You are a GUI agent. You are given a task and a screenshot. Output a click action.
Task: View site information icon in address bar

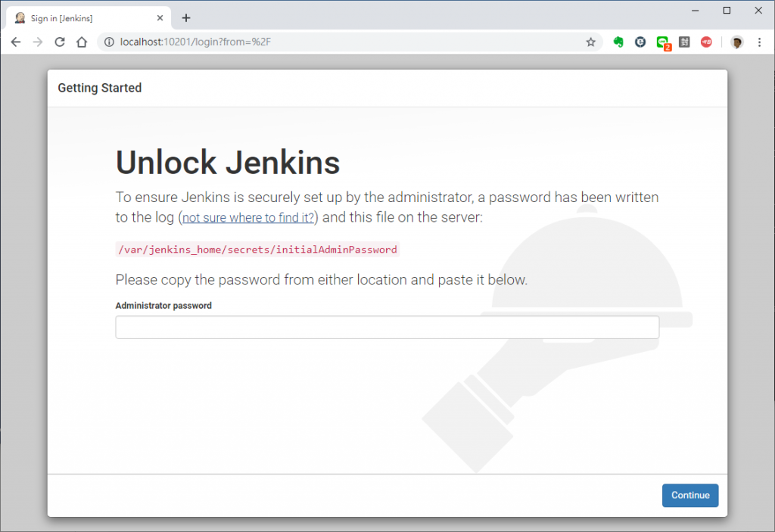pos(109,42)
